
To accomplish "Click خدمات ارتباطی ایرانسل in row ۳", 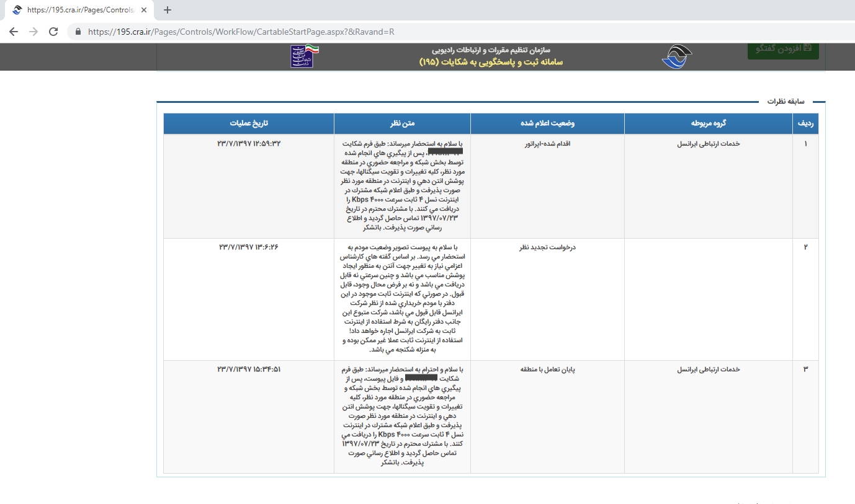I will coord(709,369).
